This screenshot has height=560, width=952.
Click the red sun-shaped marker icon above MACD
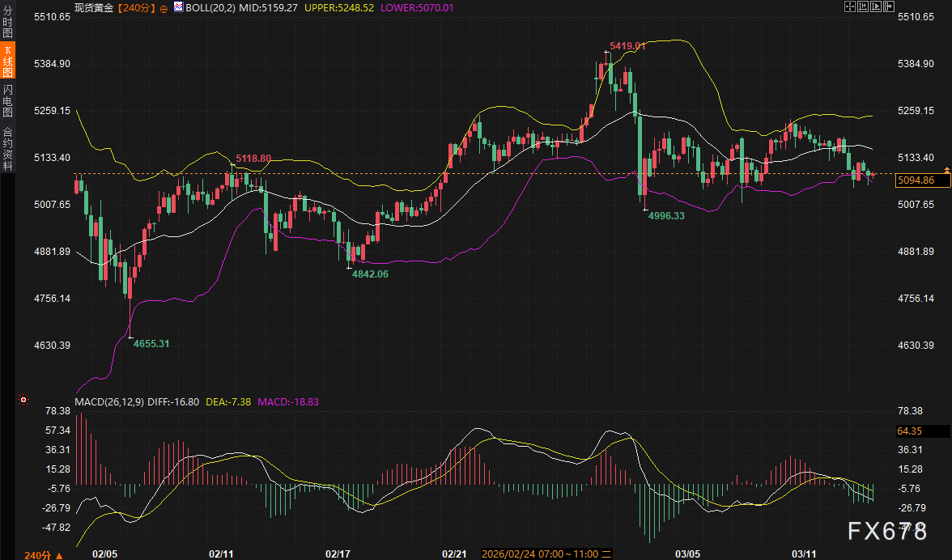[23, 400]
